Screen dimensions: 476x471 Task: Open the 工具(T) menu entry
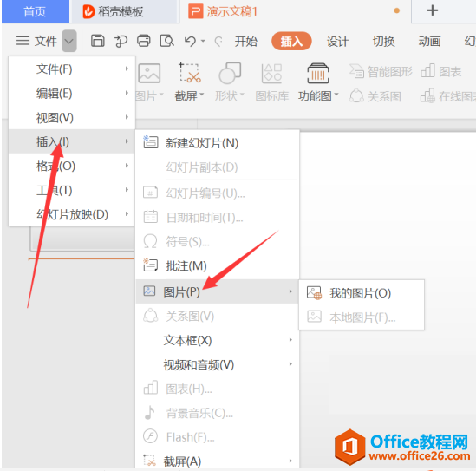pyautogui.click(x=72, y=190)
